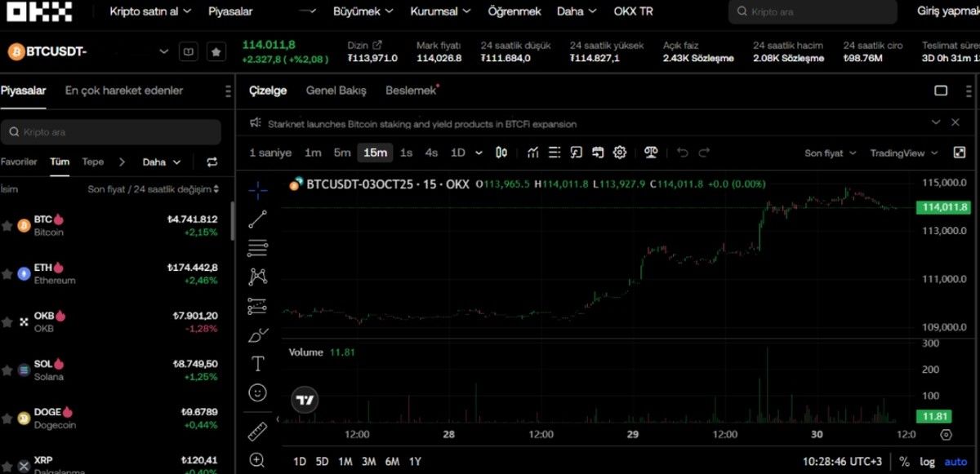
Task: Open the position forecast tool
Action: (257, 307)
